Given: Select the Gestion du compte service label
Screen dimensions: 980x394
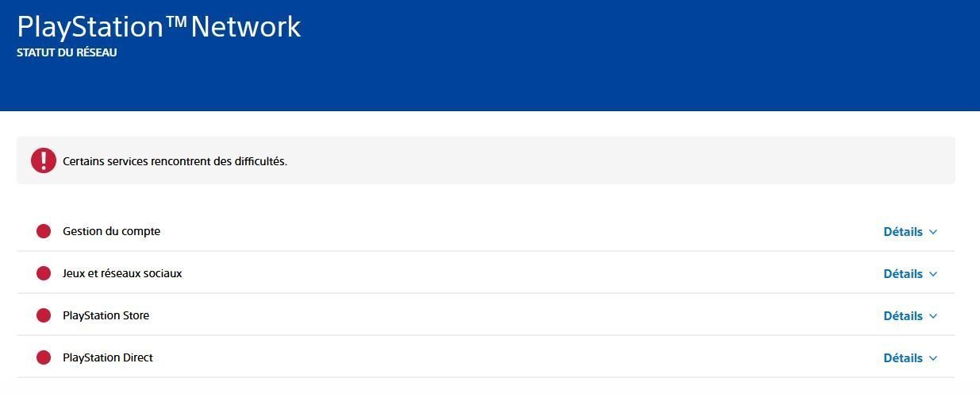Looking at the screenshot, I should [111, 231].
